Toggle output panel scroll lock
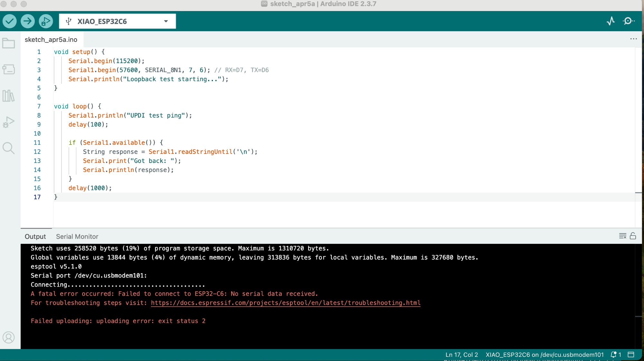This screenshot has height=361, width=644. 633,236
